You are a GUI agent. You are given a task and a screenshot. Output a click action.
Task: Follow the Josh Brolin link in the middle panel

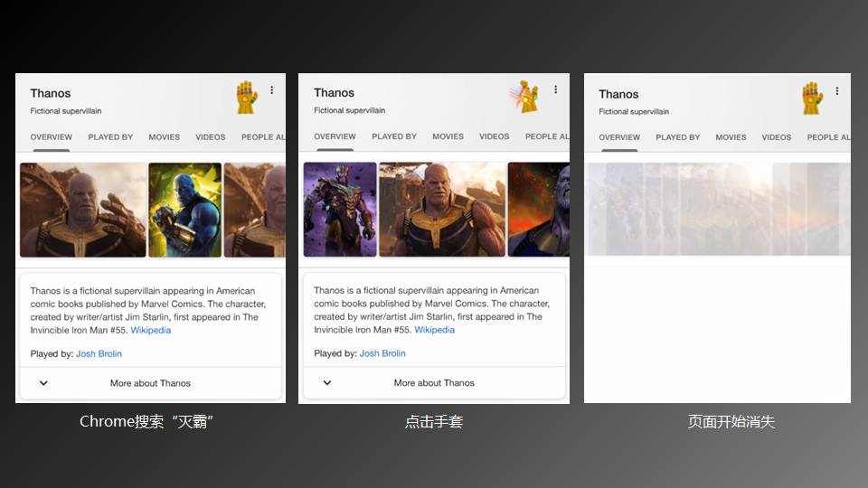382,353
